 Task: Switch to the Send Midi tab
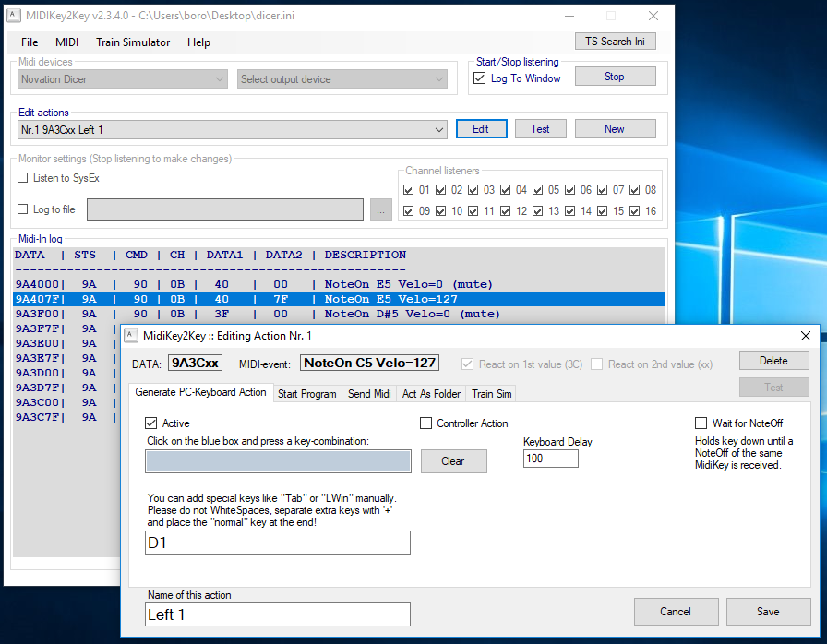pyautogui.click(x=369, y=394)
